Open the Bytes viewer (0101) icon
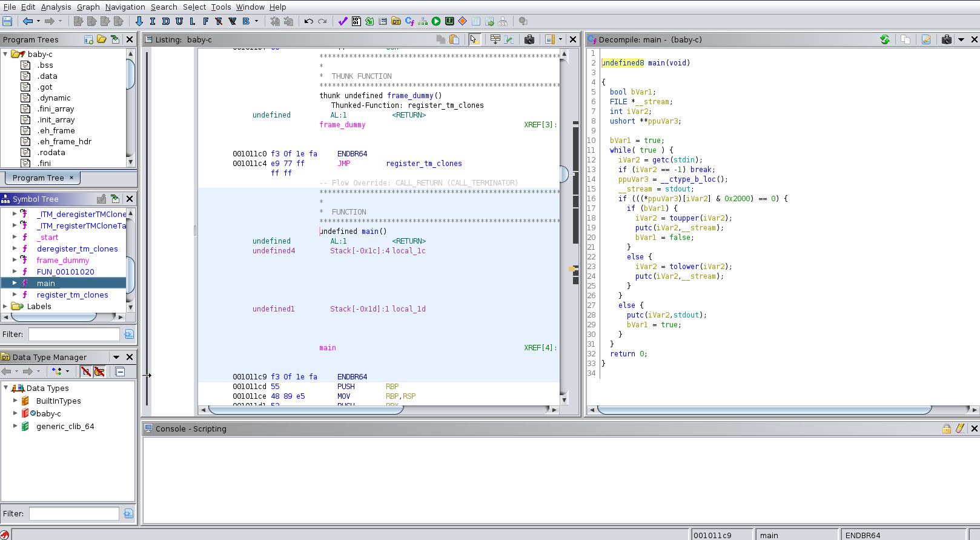Image resolution: width=980 pixels, height=540 pixels. 356,21
